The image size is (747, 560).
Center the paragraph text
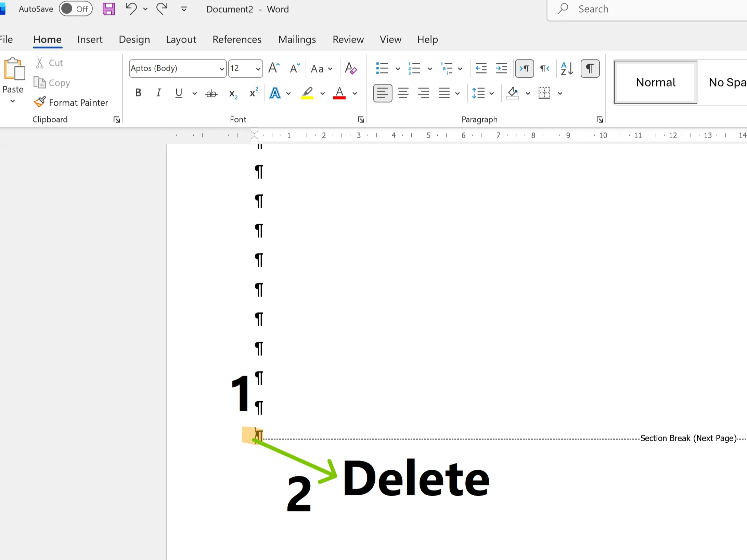coord(403,93)
